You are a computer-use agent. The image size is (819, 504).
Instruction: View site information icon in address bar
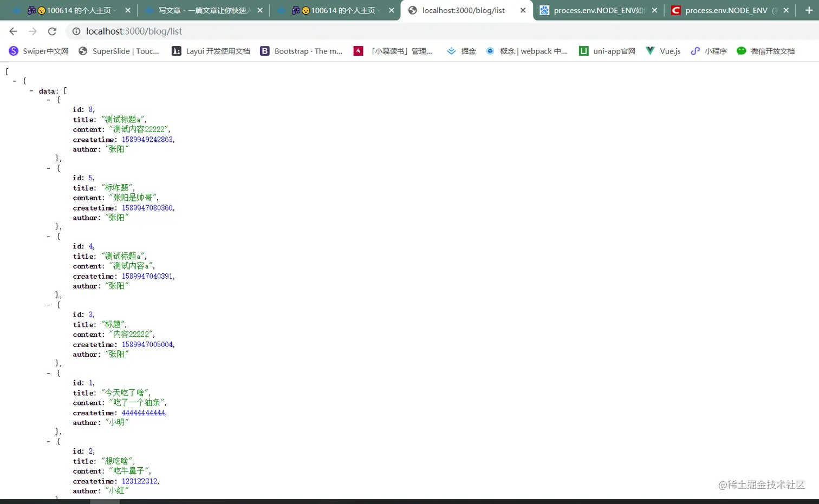(x=76, y=31)
